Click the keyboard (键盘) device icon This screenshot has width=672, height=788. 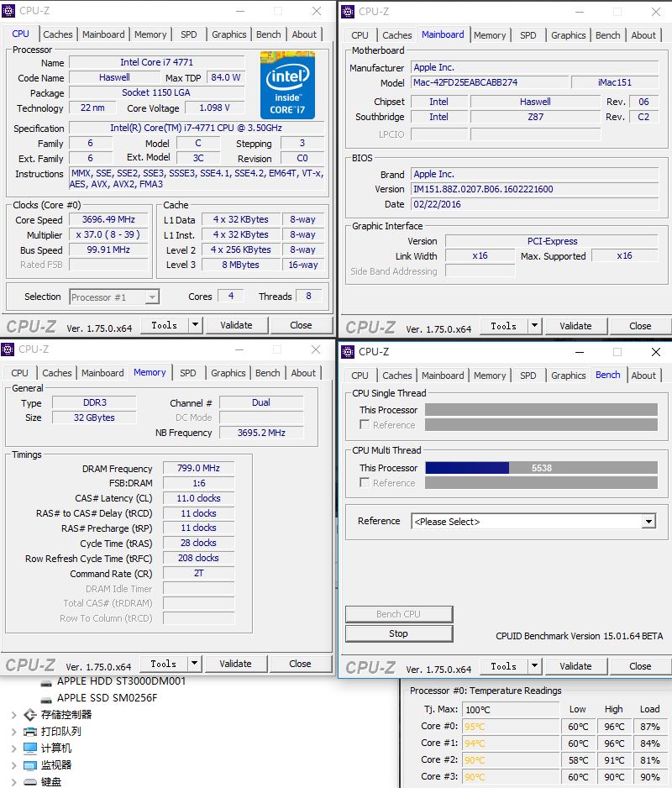[30, 782]
